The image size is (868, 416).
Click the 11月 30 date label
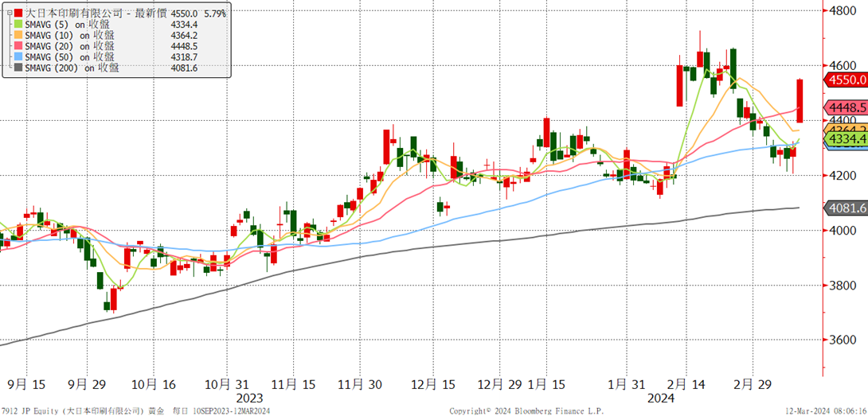click(361, 383)
